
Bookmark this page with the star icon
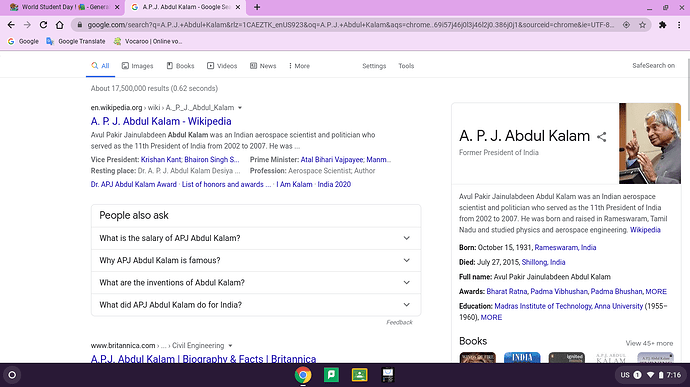(642, 25)
